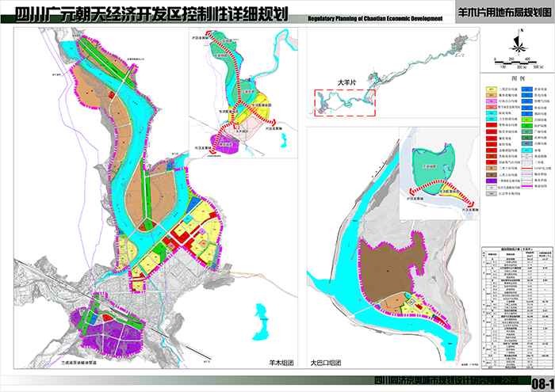Pick the magenta 规划范围 legend line sample
Screen dimensions: 555x392
[x=527, y=186]
